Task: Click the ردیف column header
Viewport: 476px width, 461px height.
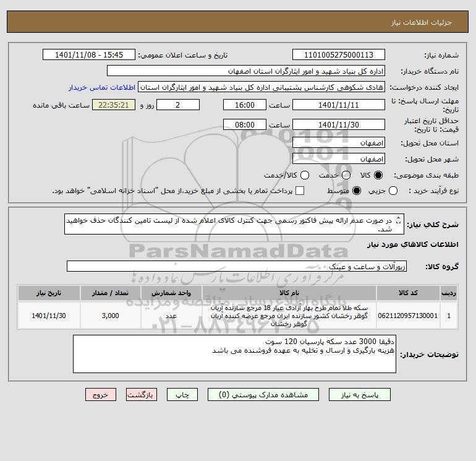Action: tap(449, 293)
